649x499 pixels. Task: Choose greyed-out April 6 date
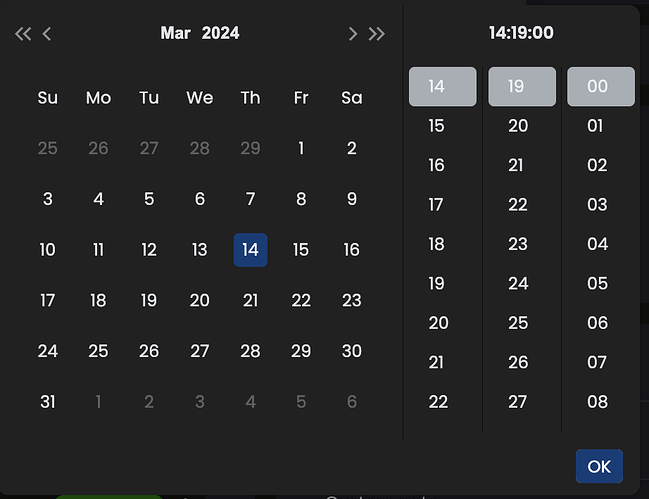coord(351,402)
